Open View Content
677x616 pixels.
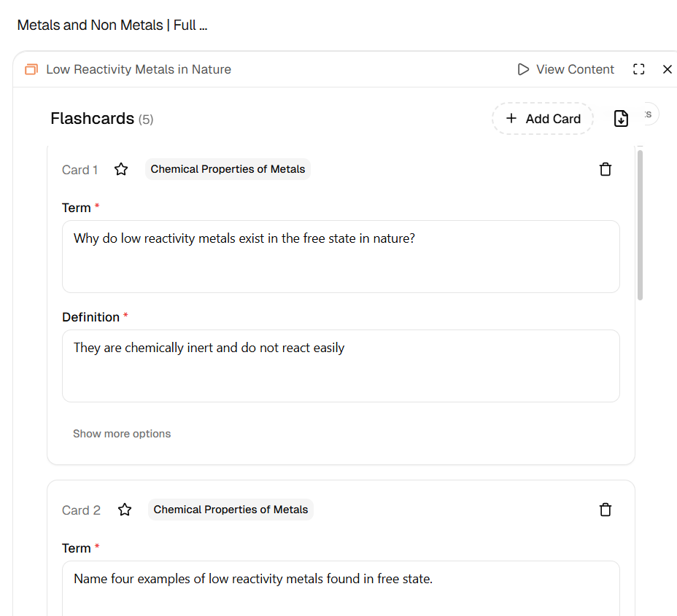click(565, 69)
